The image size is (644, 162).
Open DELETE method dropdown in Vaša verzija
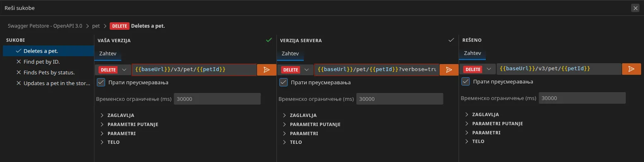click(113, 70)
